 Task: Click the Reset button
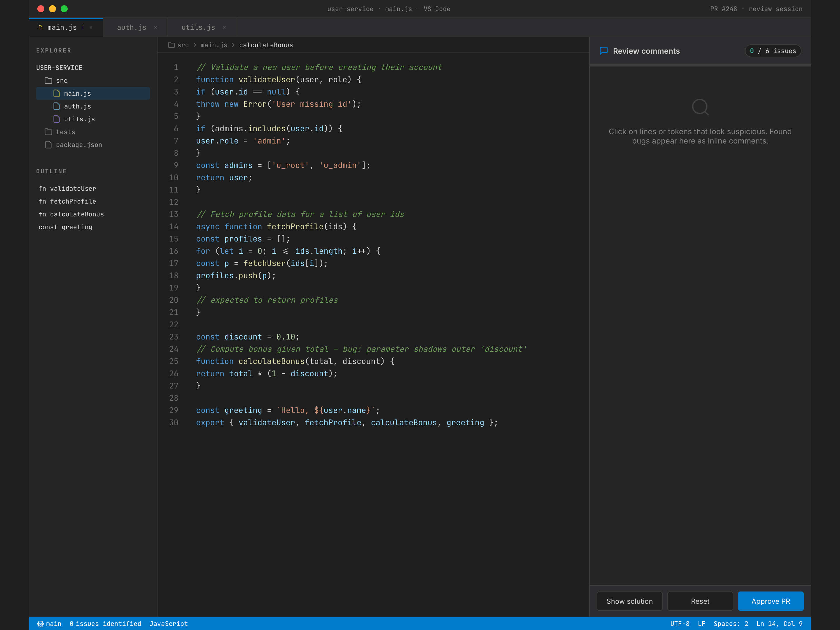[x=700, y=601]
